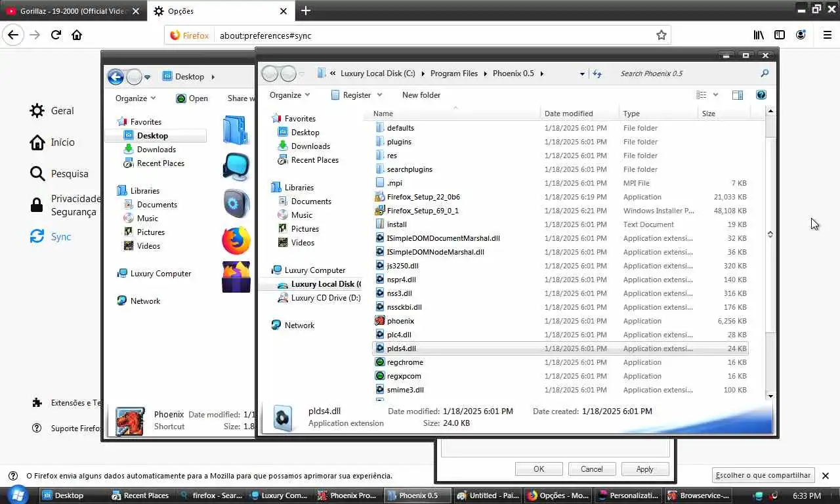This screenshot has height=504, width=840.
Task: Select Luxury CD Drive (D:) in the tree
Action: pos(325,298)
